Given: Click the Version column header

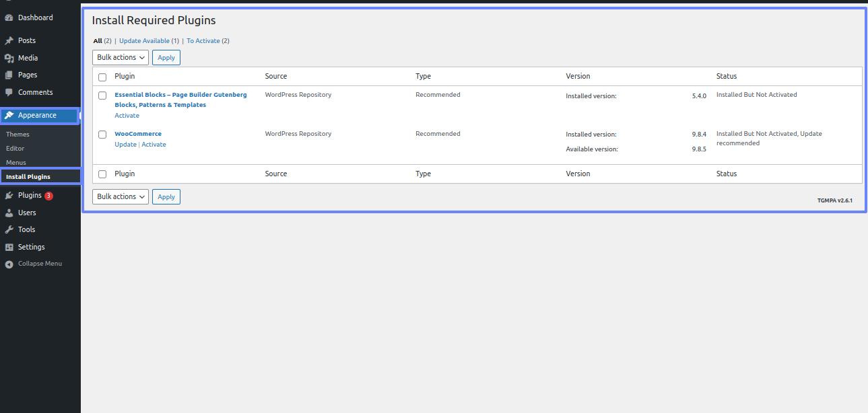Looking at the screenshot, I should point(578,77).
